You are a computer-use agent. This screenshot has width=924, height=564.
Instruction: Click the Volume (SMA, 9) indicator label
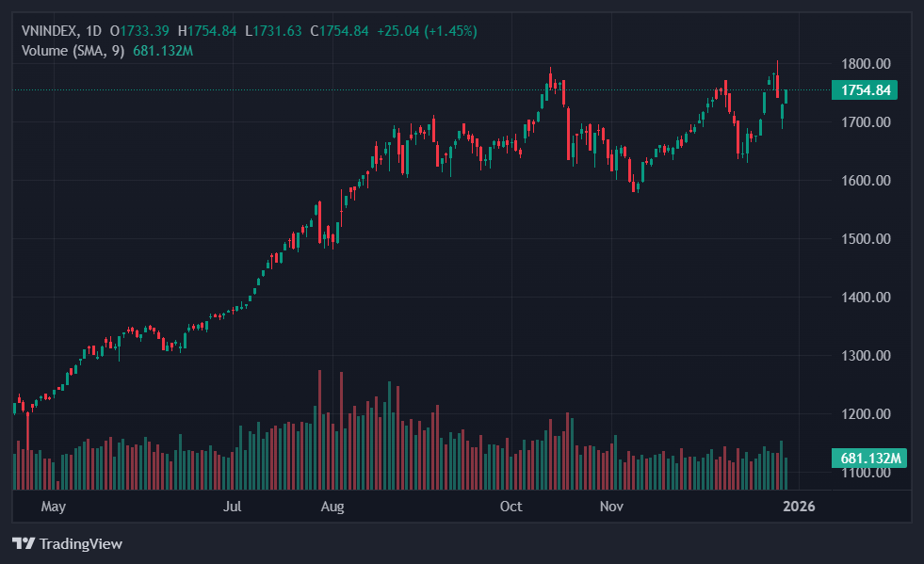(x=73, y=50)
